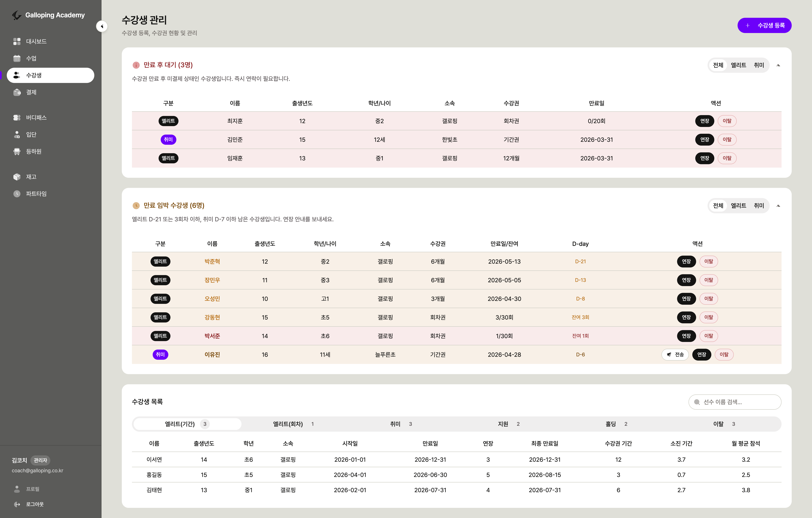Select the 홍길동 row in 수강생 목록
Image resolution: width=812 pixels, height=518 pixels.
pyautogui.click(x=457, y=475)
